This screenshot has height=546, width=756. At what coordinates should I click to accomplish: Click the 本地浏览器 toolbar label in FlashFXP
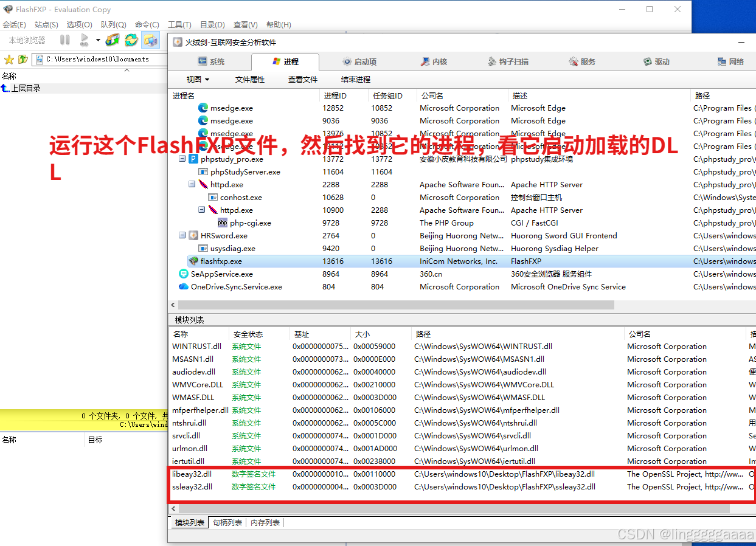point(27,40)
